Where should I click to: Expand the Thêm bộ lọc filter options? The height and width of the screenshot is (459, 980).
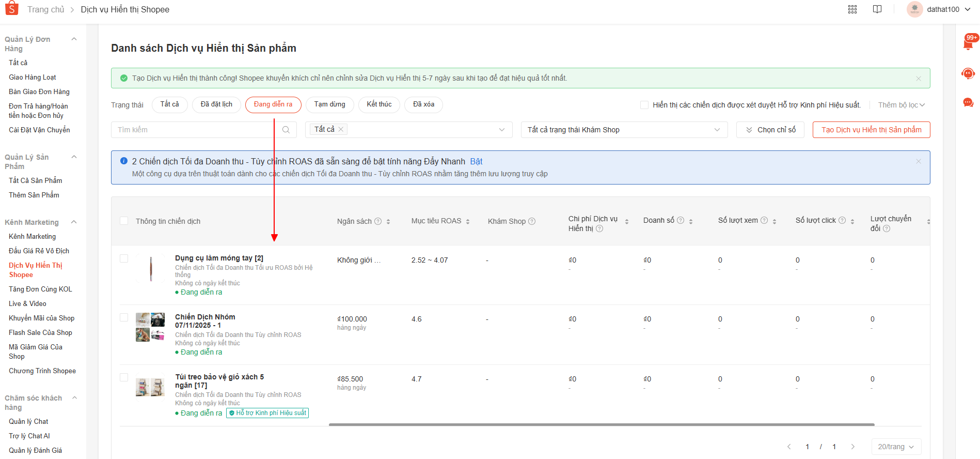click(x=901, y=105)
